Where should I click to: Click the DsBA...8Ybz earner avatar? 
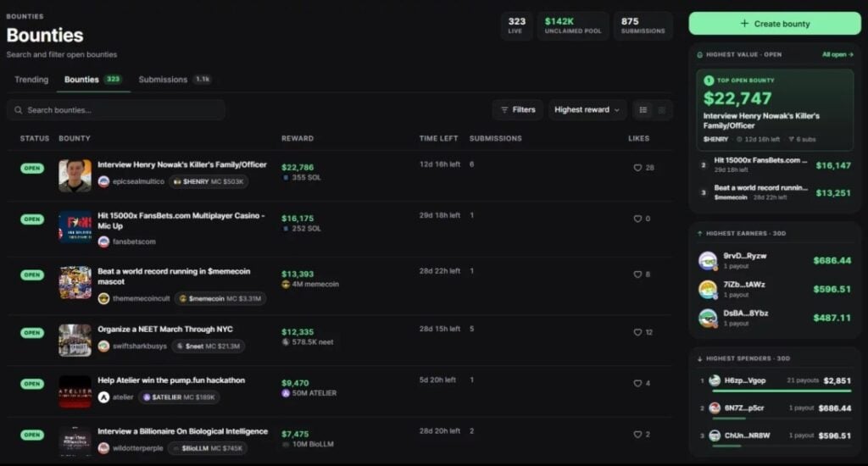pyautogui.click(x=708, y=319)
